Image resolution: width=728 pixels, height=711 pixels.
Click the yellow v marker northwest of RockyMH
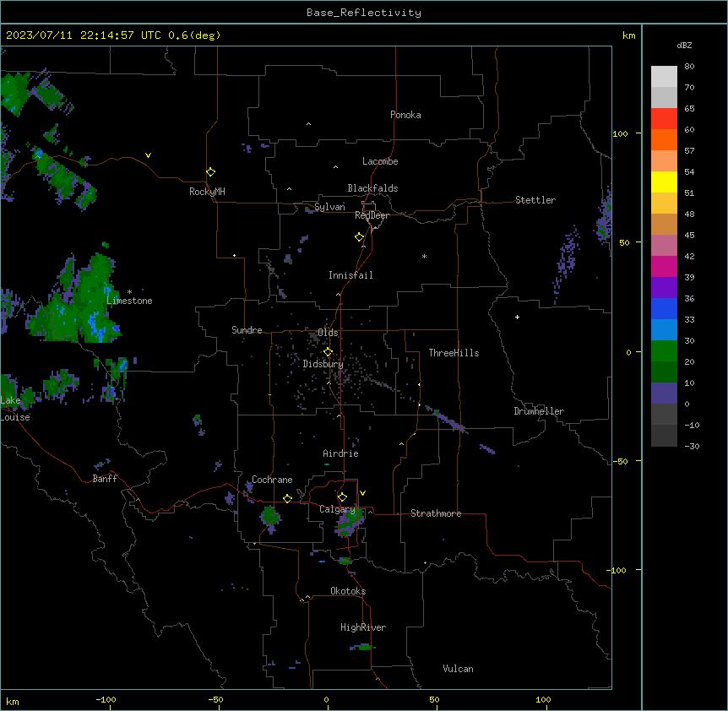pyautogui.click(x=148, y=155)
